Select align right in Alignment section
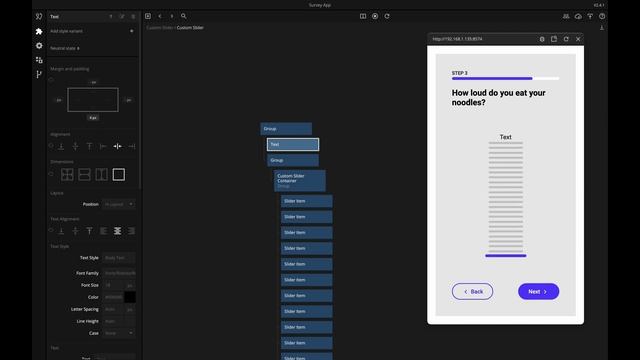 131,146
